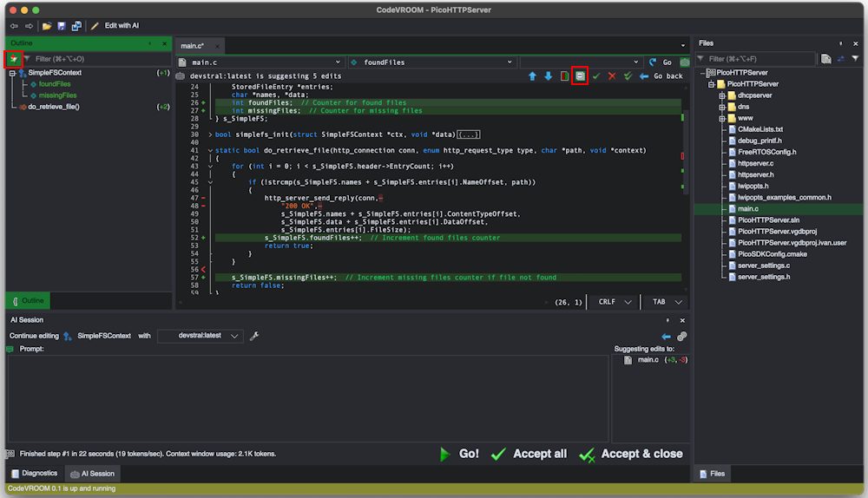Accept all edits with double checkmark icon
868x498 pixels.
coord(628,76)
